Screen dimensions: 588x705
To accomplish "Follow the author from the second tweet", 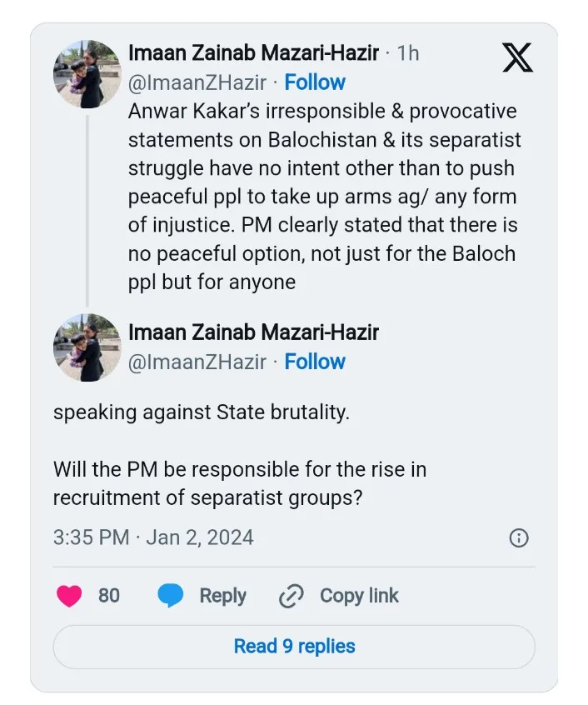I will point(315,362).
